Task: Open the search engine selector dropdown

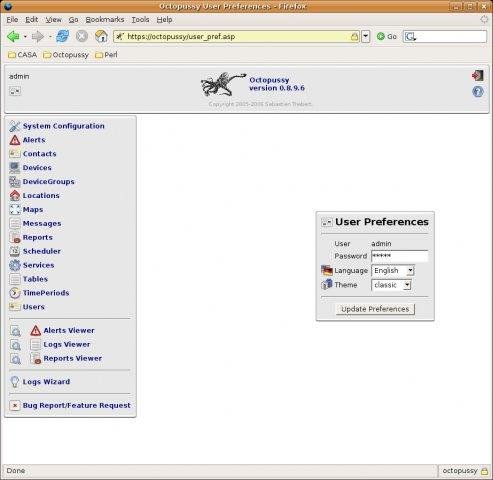Action: tap(410, 37)
